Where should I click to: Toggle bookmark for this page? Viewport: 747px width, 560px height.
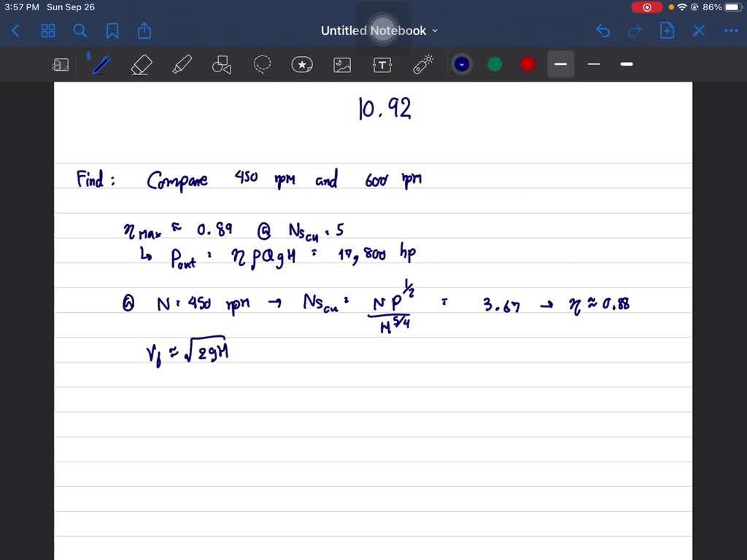(x=112, y=31)
